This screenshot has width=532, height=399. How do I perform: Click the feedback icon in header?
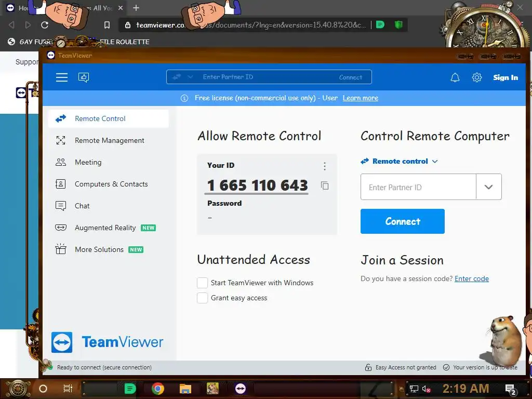point(84,77)
